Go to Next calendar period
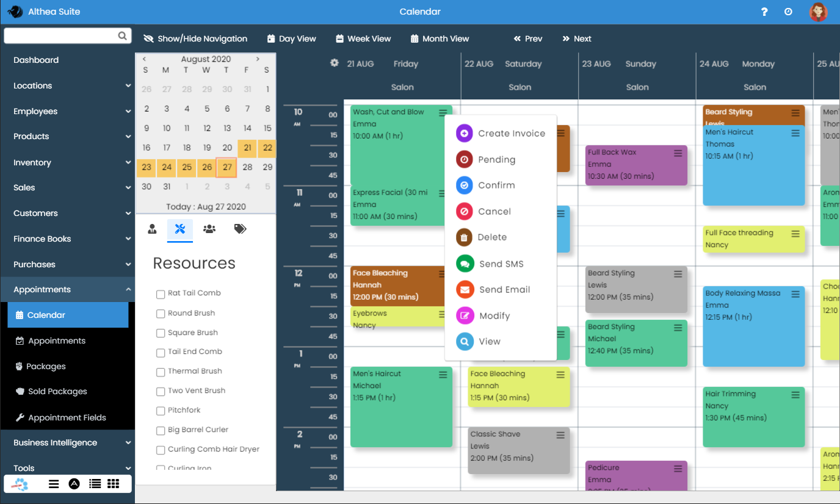 [577, 38]
